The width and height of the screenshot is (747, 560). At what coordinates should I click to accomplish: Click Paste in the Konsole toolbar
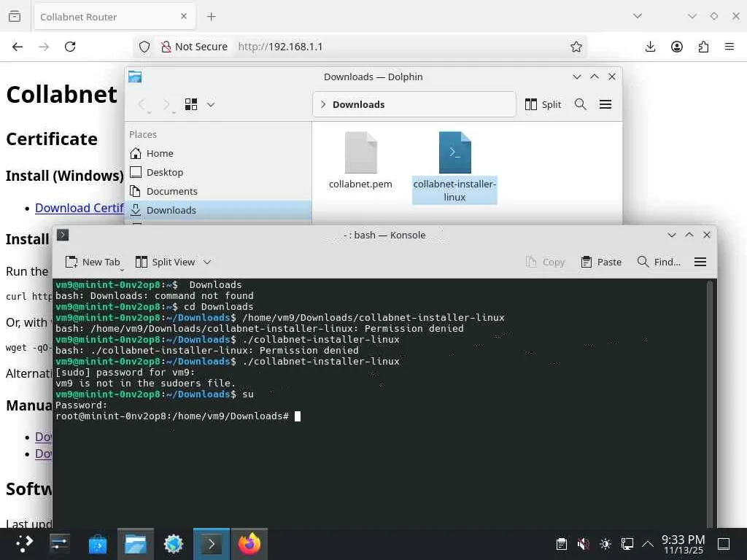[601, 262]
